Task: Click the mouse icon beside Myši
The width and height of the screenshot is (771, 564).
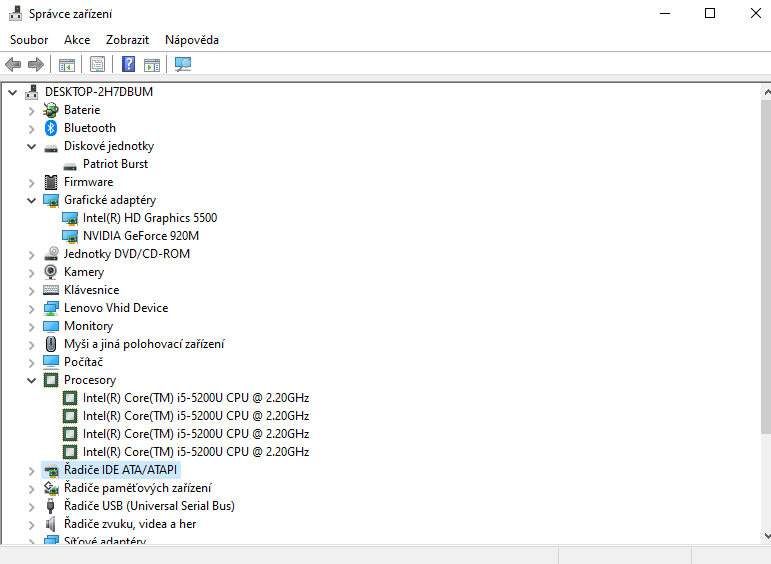Action: click(x=51, y=344)
